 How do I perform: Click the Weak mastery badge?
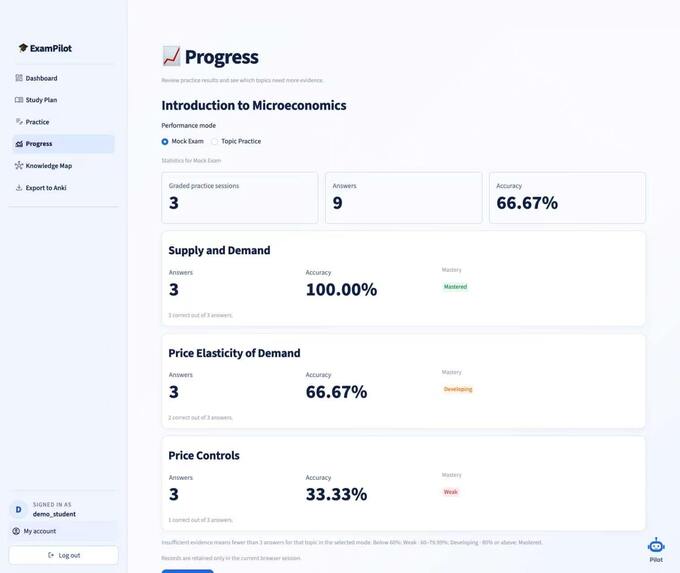pyautogui.click(x=451, y=492)
